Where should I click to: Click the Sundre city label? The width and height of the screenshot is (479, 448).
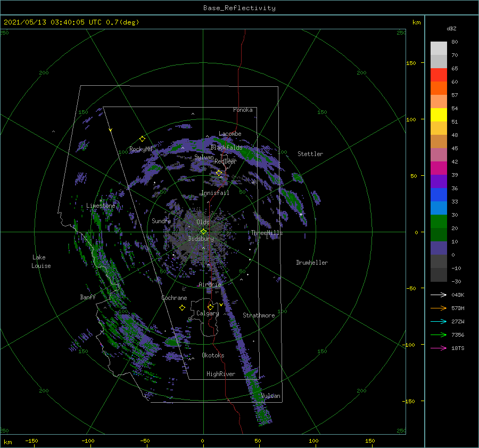pyautogui.click(x=161, y=221)
